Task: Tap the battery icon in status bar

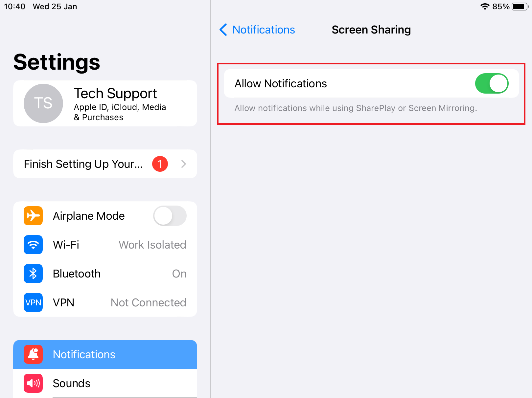Action: [520, 7]
